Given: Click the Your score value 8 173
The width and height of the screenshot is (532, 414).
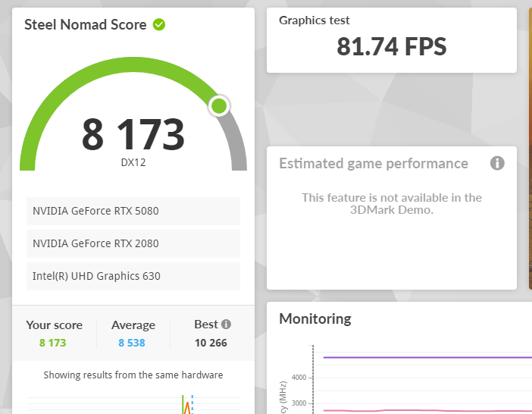Looking at the screenshot, I should pyautogui.click(x=52, y=343).
